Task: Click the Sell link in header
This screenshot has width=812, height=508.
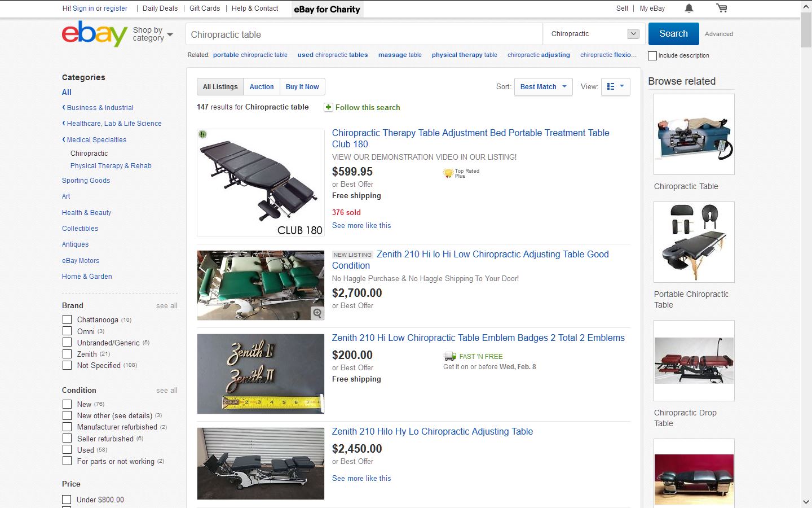Action: (622, 8)
